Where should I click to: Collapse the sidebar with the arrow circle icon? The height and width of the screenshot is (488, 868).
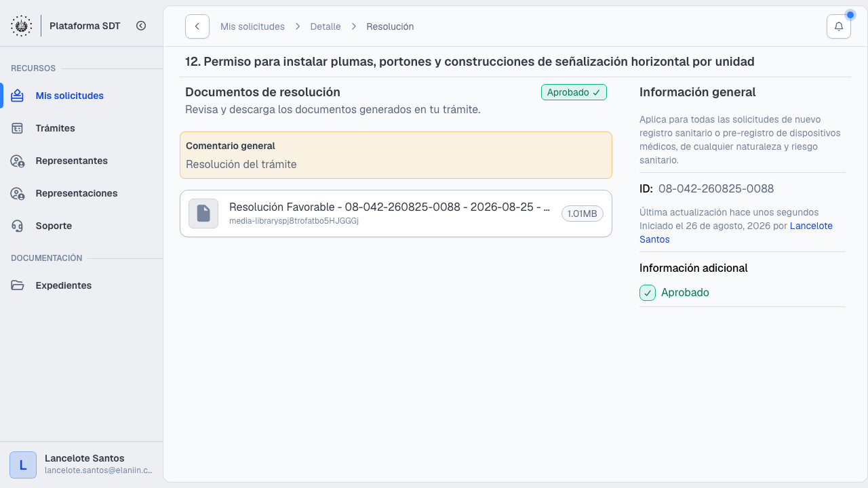click(x=141, y=26)
